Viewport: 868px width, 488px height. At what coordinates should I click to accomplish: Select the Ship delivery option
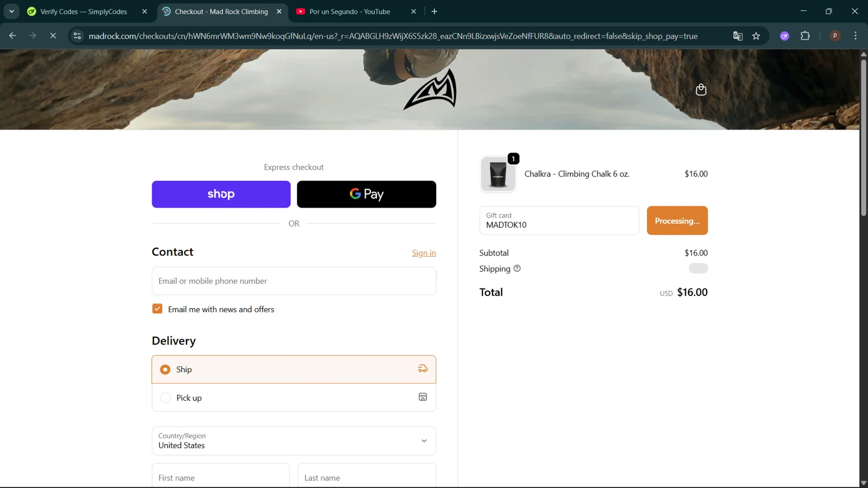coord(294,369)
